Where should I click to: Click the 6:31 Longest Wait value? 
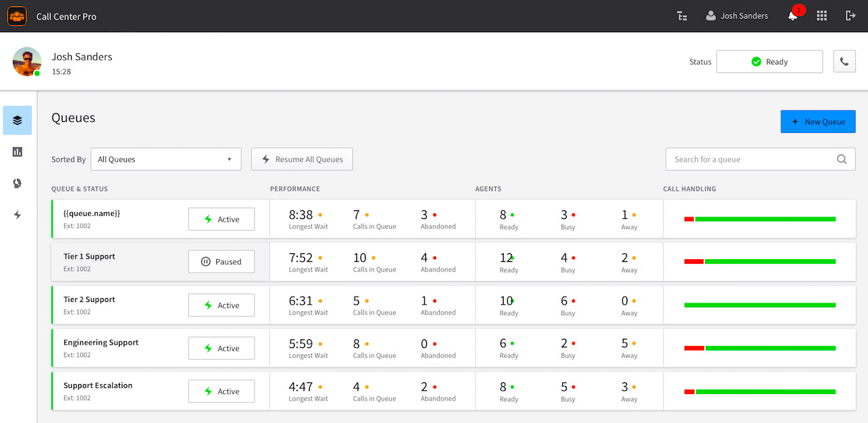pos(301,301)
